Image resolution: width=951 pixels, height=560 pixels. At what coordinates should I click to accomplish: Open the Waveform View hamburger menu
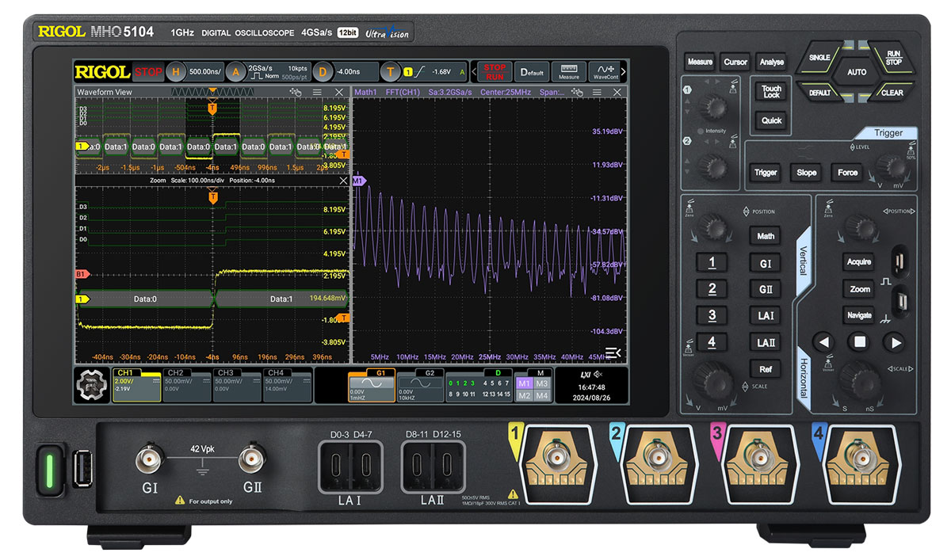point(319,93)
